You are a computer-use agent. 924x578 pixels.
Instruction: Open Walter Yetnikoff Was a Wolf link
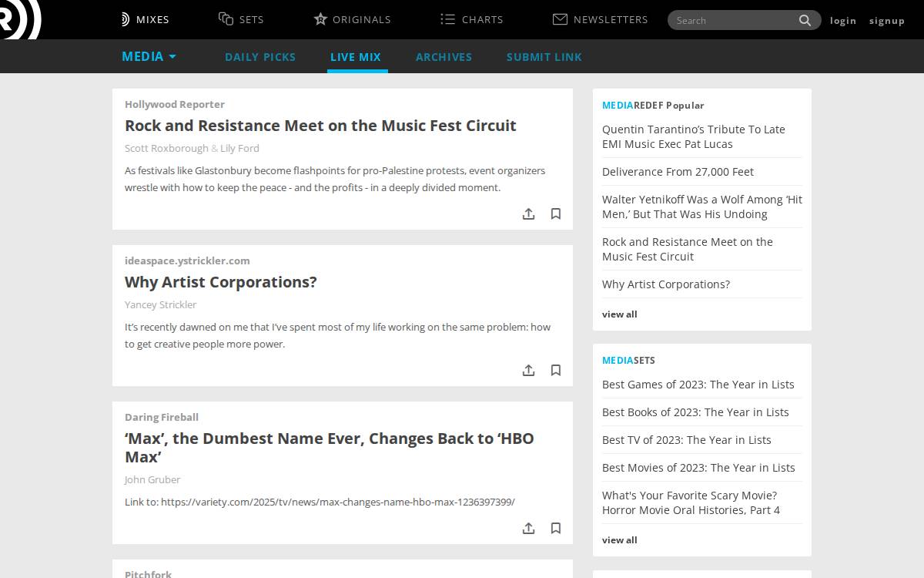tap(702, 207)
